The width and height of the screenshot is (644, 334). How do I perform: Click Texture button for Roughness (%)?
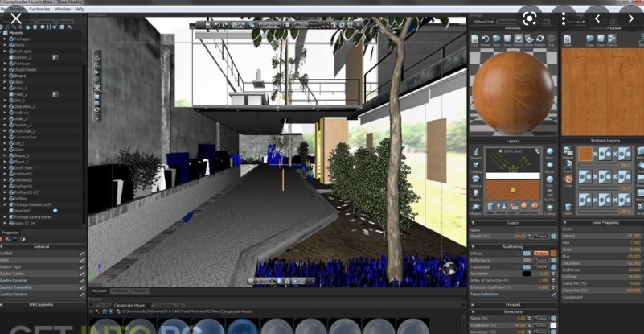click(541, 325)
